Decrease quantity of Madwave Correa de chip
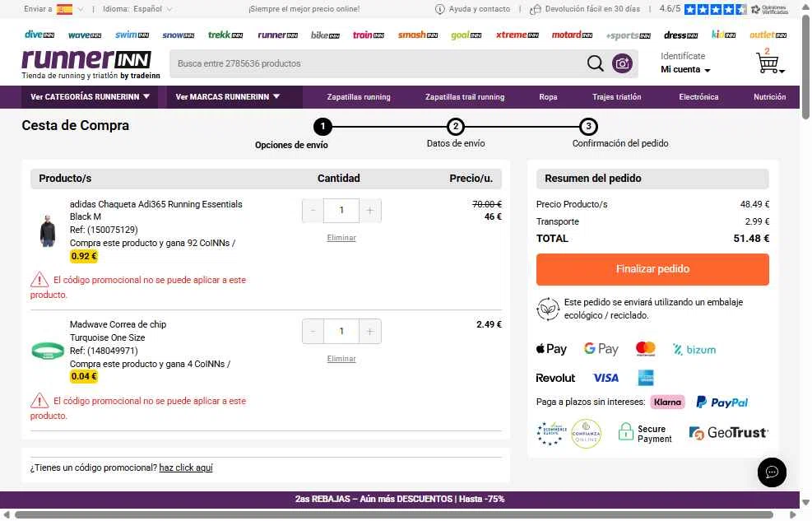 (313, 332)
